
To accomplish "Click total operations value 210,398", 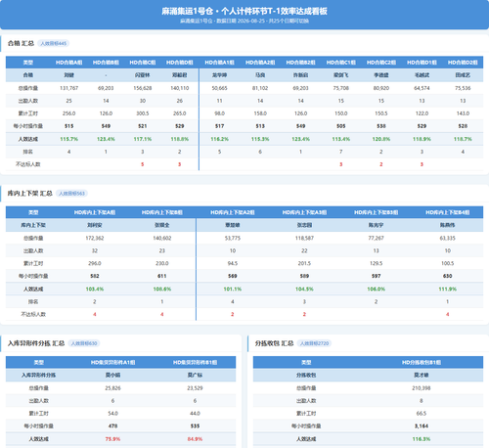I will [422, 388].
